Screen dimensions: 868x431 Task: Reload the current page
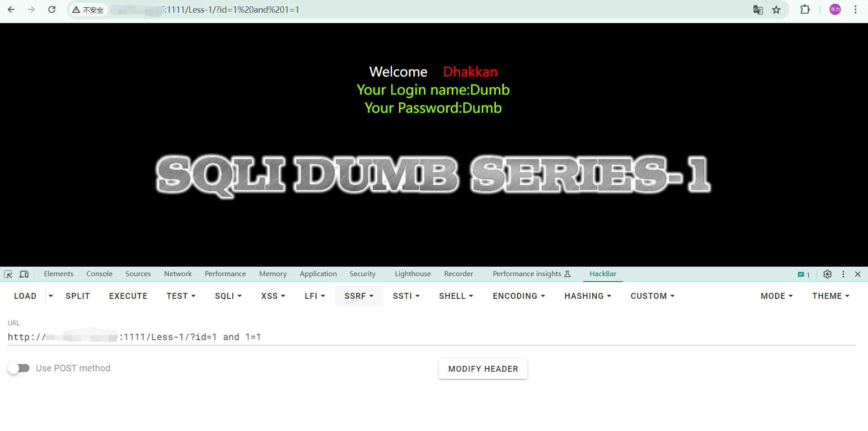(x=52, y=10)
